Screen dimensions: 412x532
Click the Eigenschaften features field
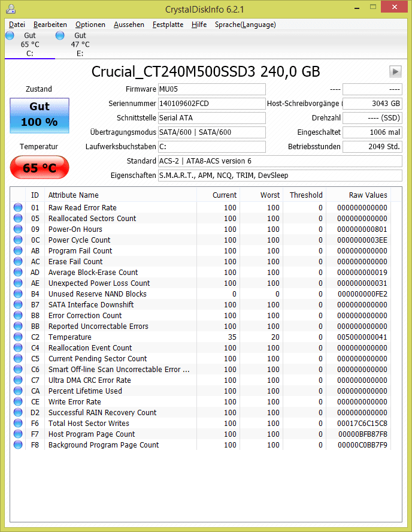280,176
